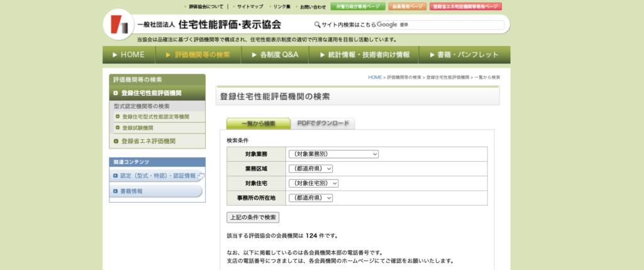Open 統計情報・技術者向け情報 navigation item
Viewport: 644px width, 270px height.
(364, 55)
